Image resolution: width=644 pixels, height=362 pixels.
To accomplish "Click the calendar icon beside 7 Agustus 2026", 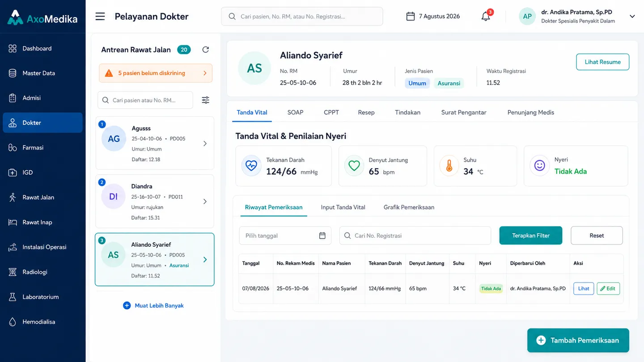I will [411, 17].
